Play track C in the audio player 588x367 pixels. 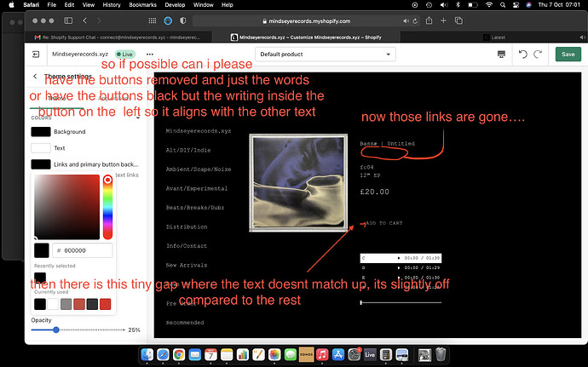click(x=399, y=258)
